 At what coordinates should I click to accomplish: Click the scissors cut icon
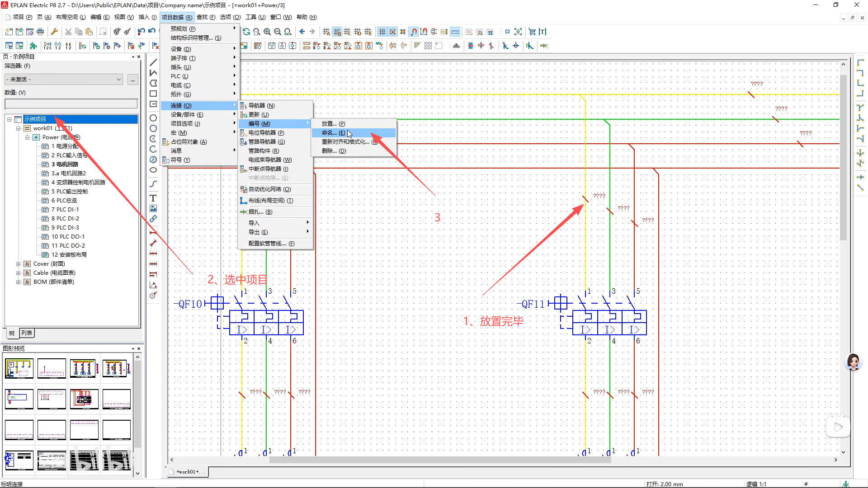[68, 32]
